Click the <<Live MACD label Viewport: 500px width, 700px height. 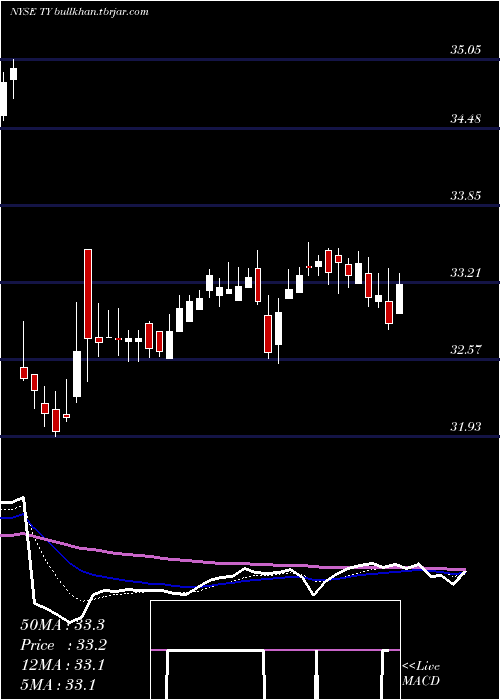pyautogui.click(x=421, y=673)
